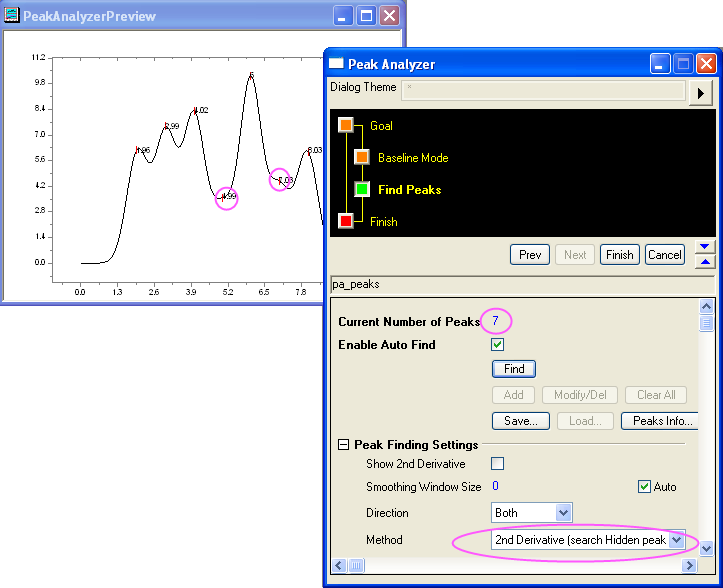
Task: Click the vertical scrollbar down arrow
Action: [707, 548]
